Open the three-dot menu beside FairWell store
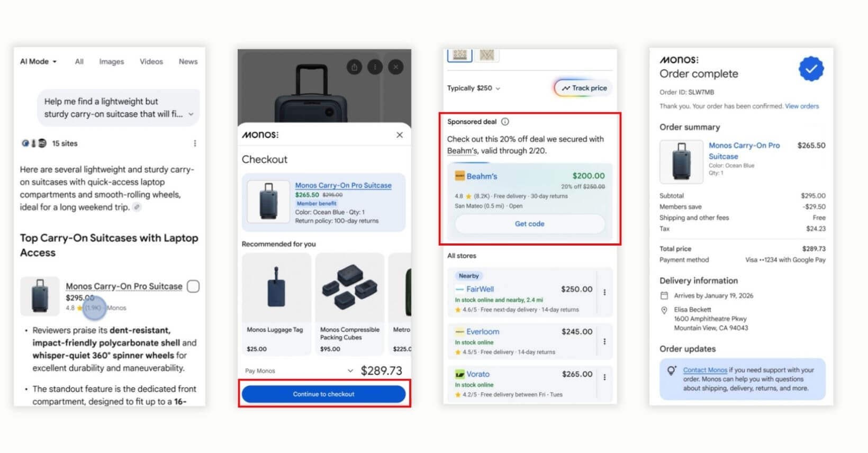The height and width of the screenshot is (453, 868). 604,293
